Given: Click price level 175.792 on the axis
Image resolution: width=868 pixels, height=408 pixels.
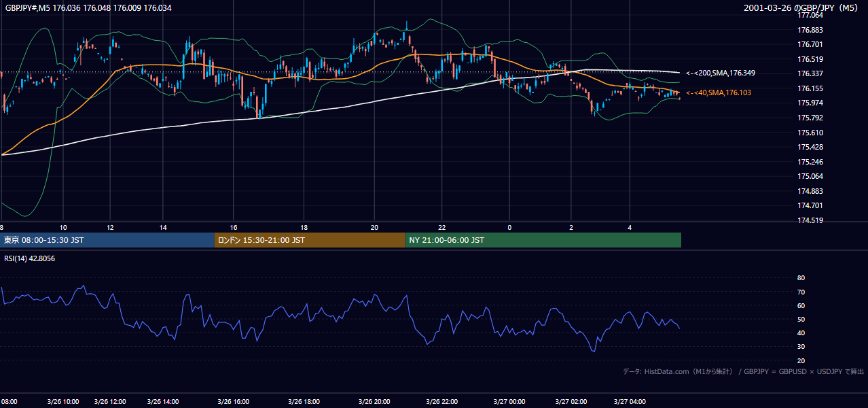Looking at the screenshot, I should [x=810, y=118].
